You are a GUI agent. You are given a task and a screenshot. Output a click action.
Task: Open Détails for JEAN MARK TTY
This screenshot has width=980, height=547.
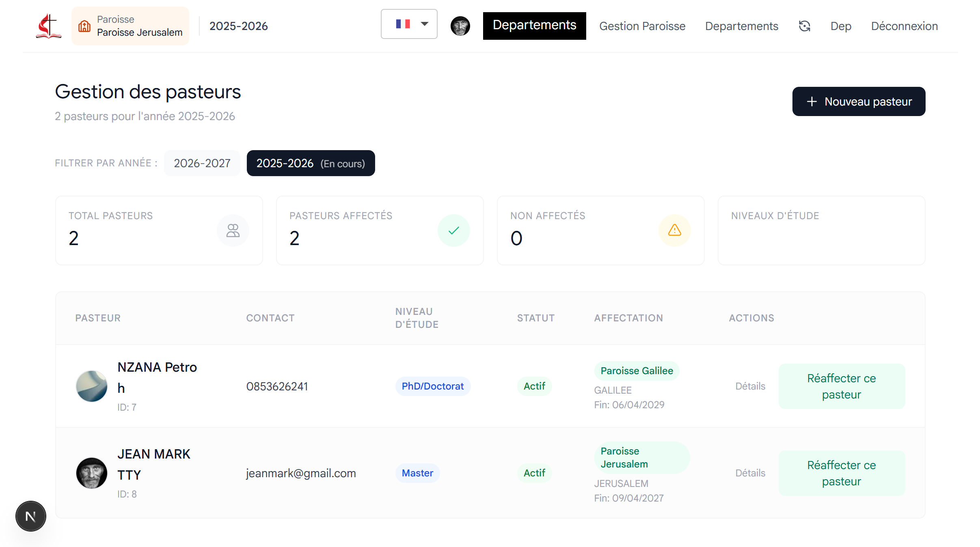(750, 473)
